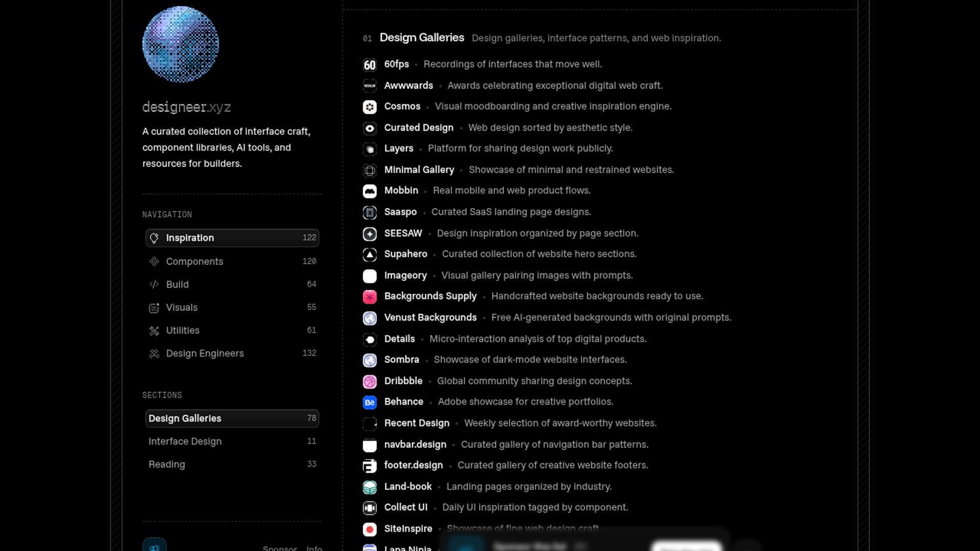
Task: Open the Collect UI link
Action: coord(406,508)
